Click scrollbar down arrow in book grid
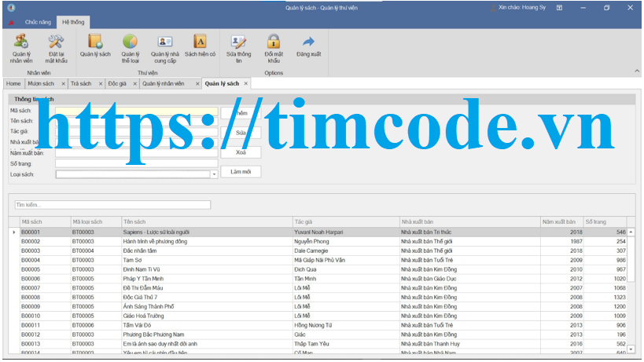Image resolution: width=644 pixels, height=362 pixels. point(631,349)
